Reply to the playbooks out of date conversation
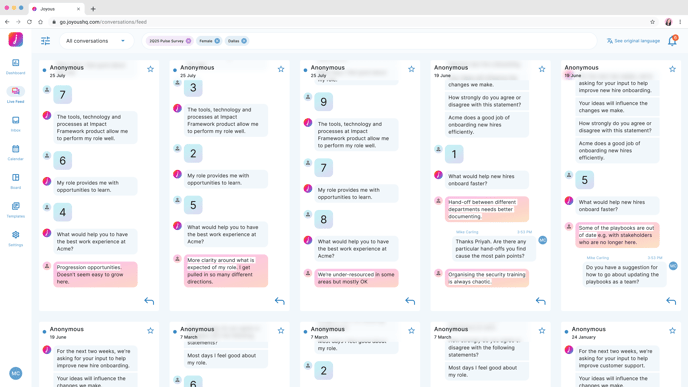 tap(671, 301)
